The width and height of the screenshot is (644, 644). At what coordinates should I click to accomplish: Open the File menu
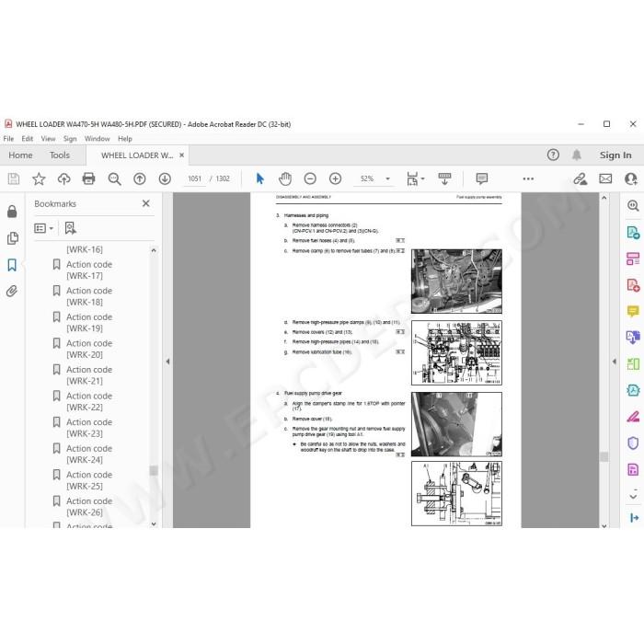[x=8, y=139]
